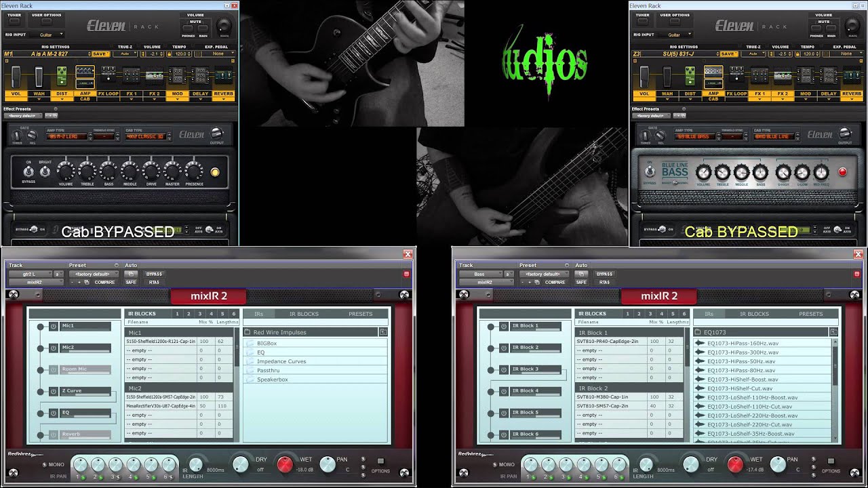Flip the BRIGHT switch in left Eleven Rack
868x488 pixels.
pyautogui.click(x=45, y=171)
